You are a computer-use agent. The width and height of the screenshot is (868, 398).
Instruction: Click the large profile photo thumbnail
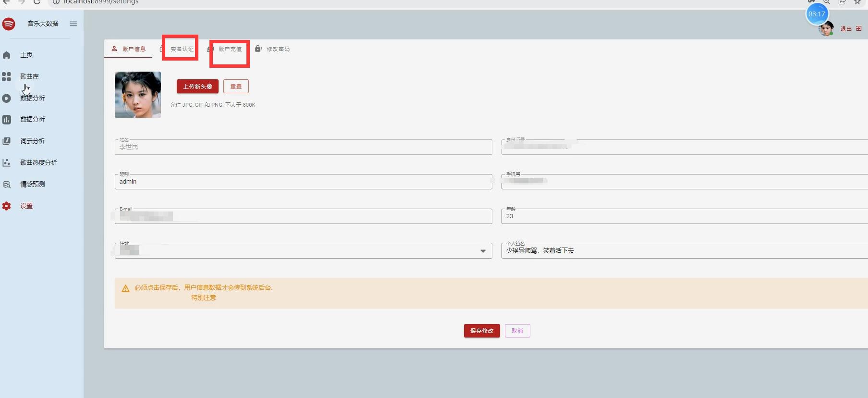[138, 95]
